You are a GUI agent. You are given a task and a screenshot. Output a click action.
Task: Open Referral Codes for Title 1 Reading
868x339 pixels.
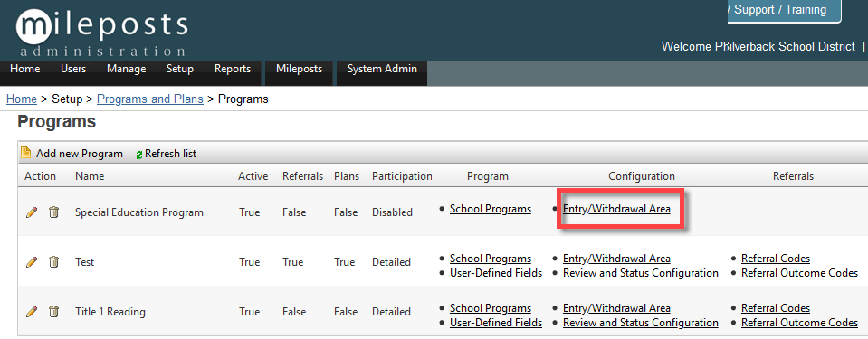point(776,308)
